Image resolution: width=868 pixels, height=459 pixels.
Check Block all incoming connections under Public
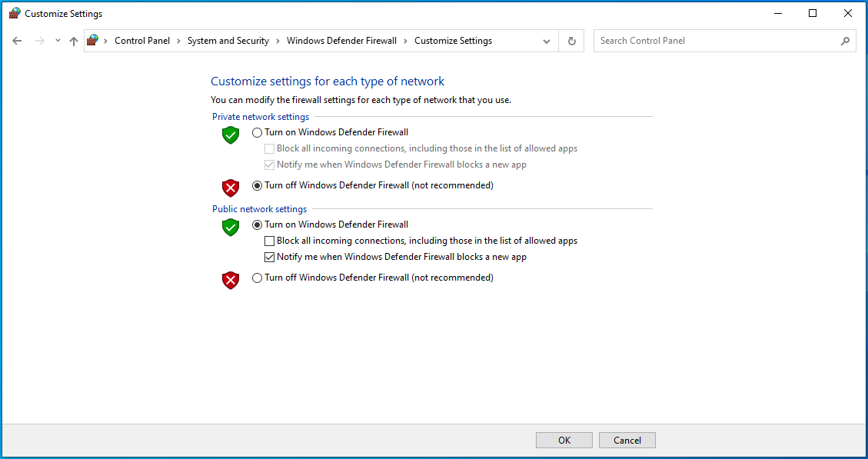pos(269,241)
